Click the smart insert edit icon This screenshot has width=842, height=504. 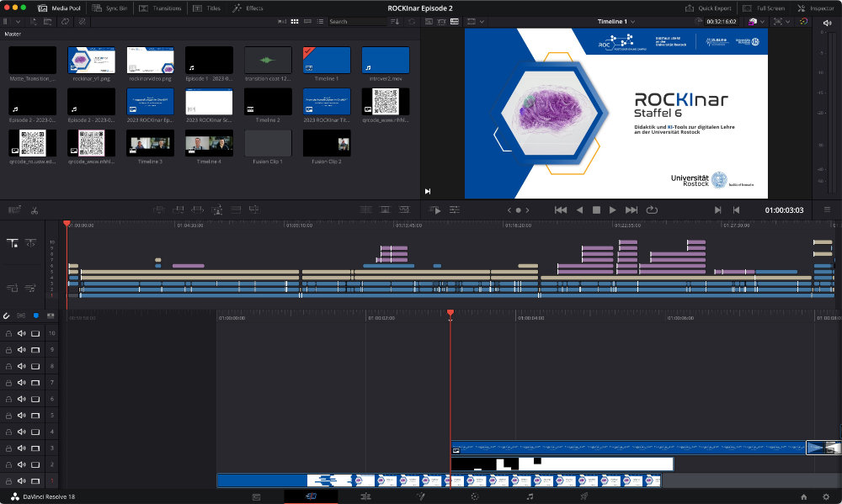coord(158,210)
